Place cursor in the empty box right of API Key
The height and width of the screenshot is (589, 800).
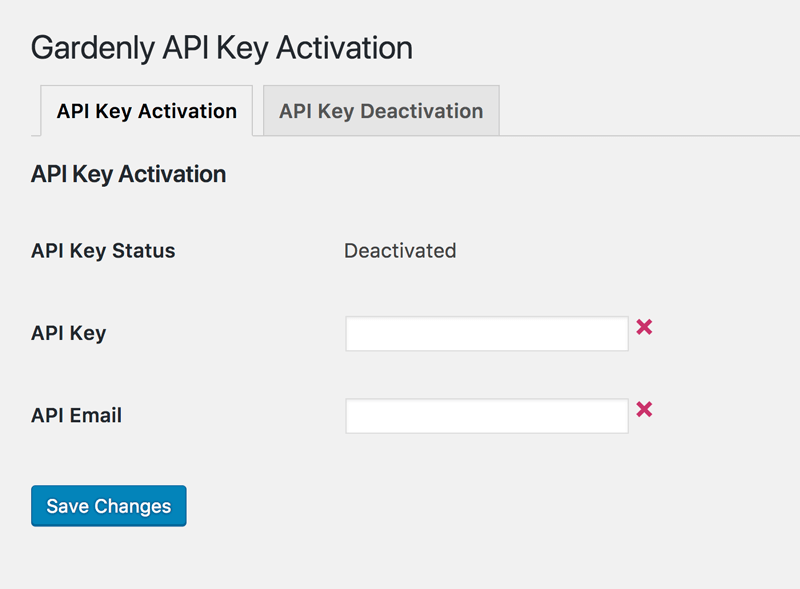(487, 333)
